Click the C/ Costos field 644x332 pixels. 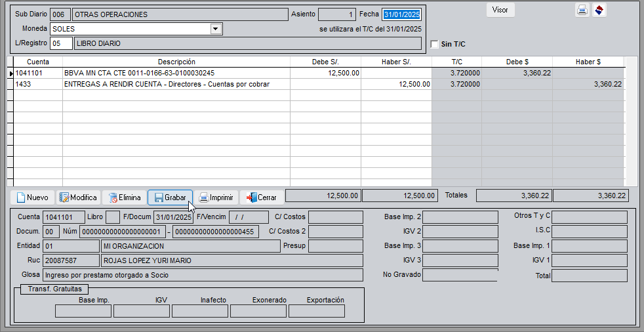pos(336,217)
